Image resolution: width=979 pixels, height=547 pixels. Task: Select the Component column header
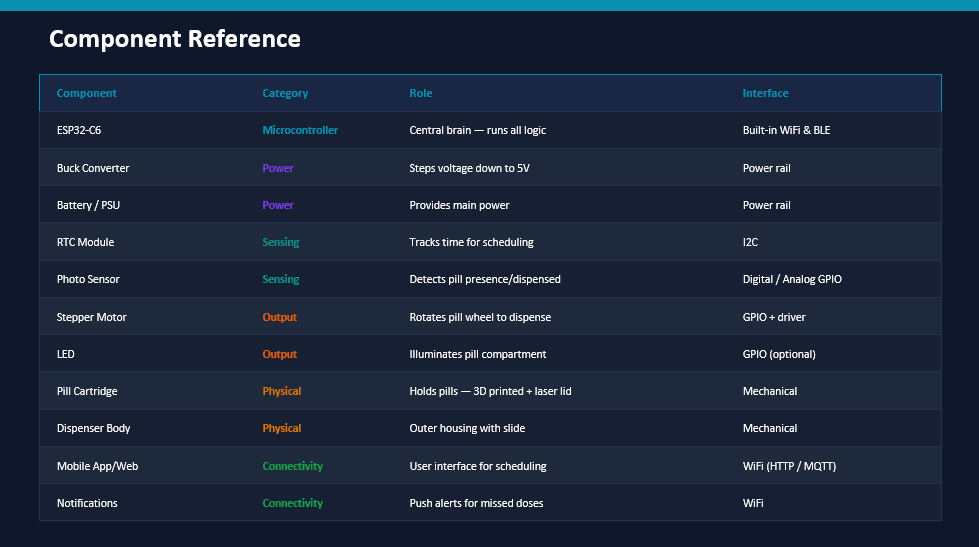click(x=87, y=93)
